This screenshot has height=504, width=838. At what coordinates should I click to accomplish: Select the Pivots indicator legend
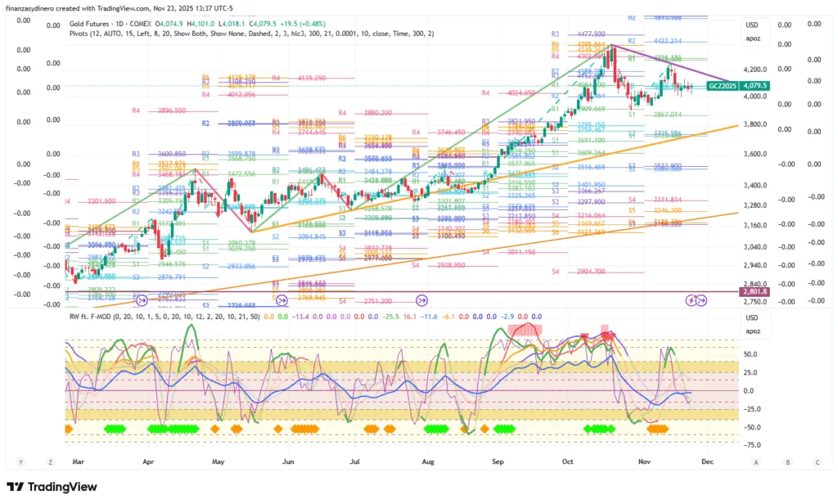164,34
